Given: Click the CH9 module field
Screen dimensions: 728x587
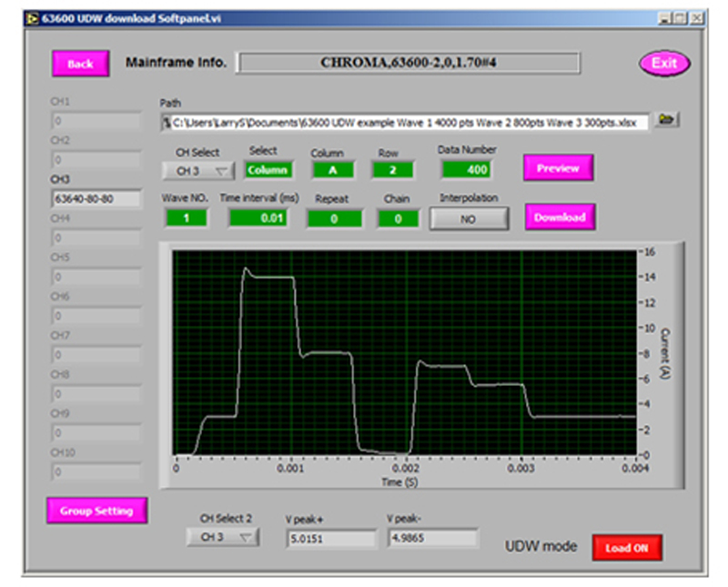Looking at the screenshot, I should click(96, 433).
